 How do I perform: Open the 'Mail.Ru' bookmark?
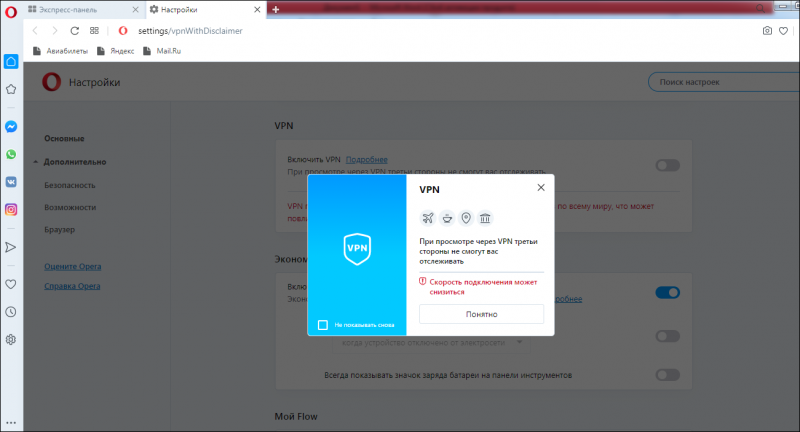(162, 51)
